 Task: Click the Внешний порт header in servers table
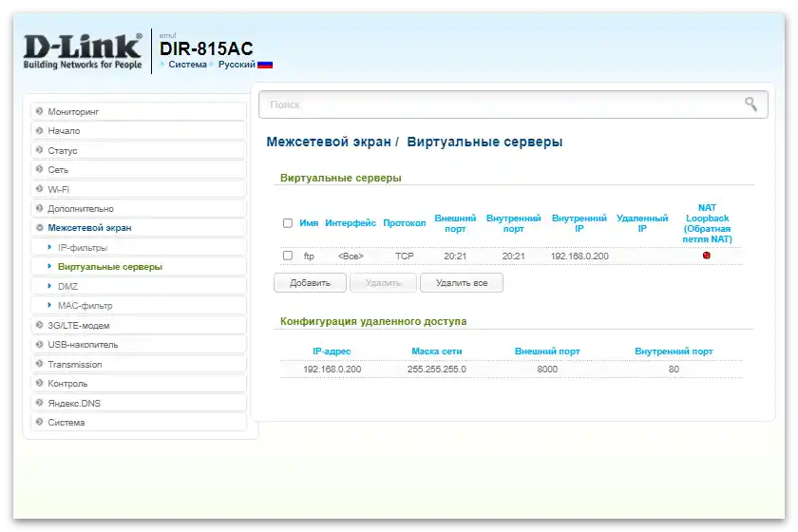coord(455,223)
